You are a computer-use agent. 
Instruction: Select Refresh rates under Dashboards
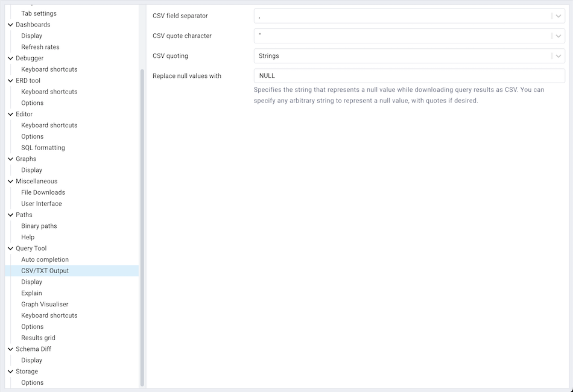click(x=40, y=47)
